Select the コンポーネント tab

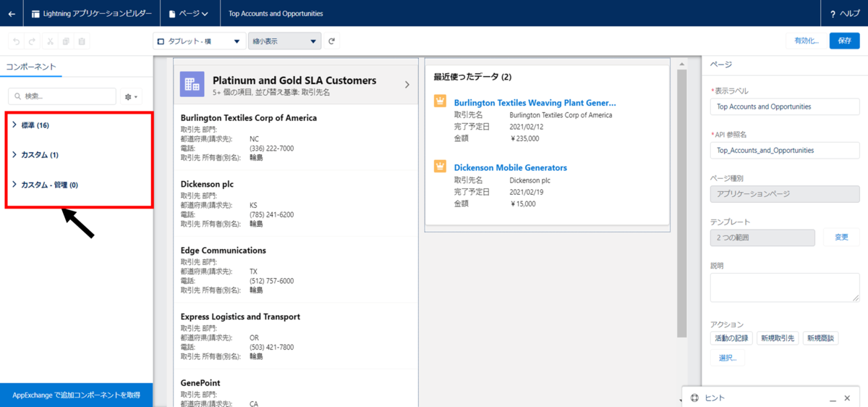tap(31, 67)
